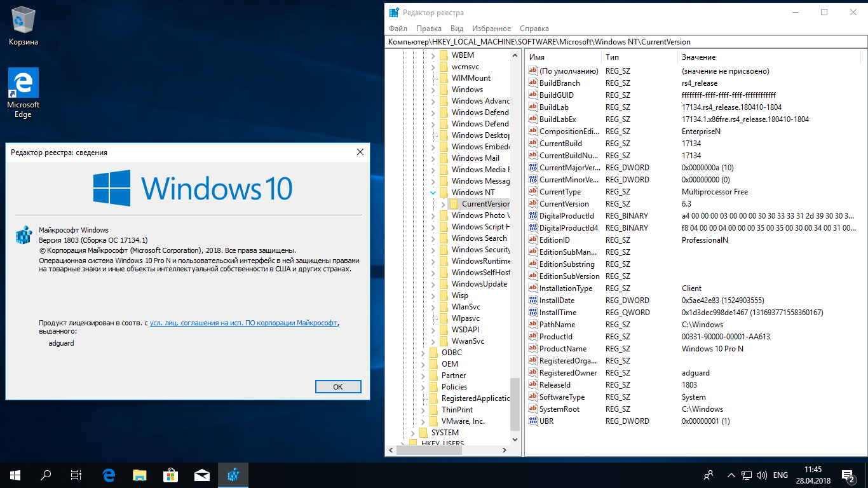The image size is (868, 488).
Task: Launch Edge from the taskbar
Action: coord(109,475)
